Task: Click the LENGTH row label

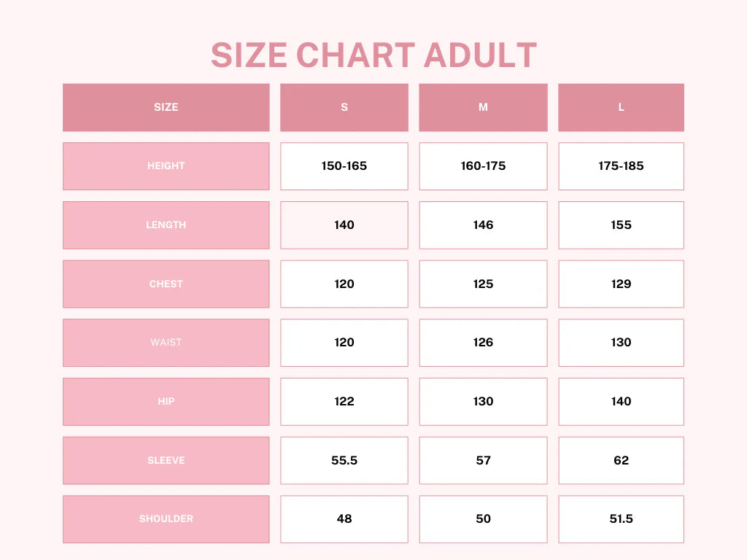Action: click(166, 225)
